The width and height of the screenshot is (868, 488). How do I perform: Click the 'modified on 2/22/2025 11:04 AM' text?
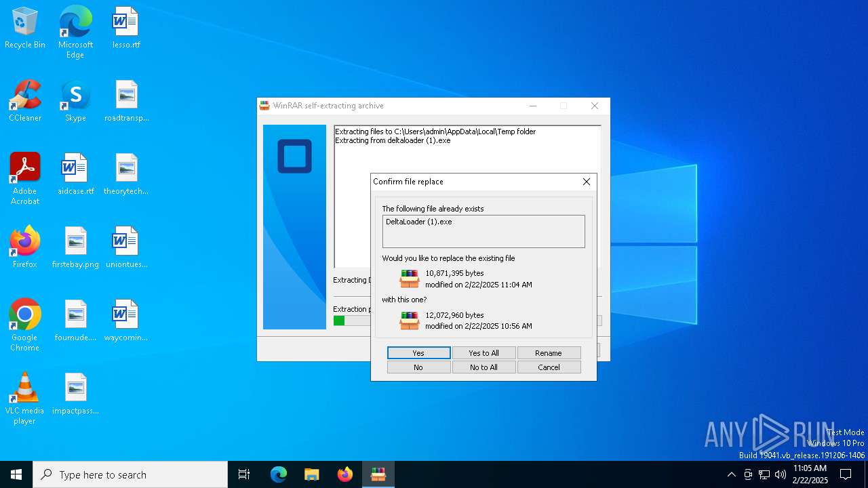click(x=479, y=285)
